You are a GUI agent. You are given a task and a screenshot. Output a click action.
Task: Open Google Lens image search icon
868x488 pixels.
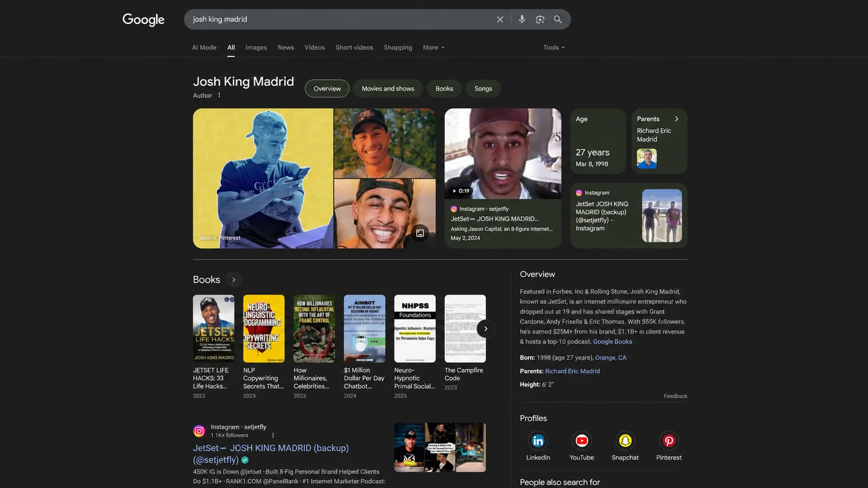click(540, 20)
